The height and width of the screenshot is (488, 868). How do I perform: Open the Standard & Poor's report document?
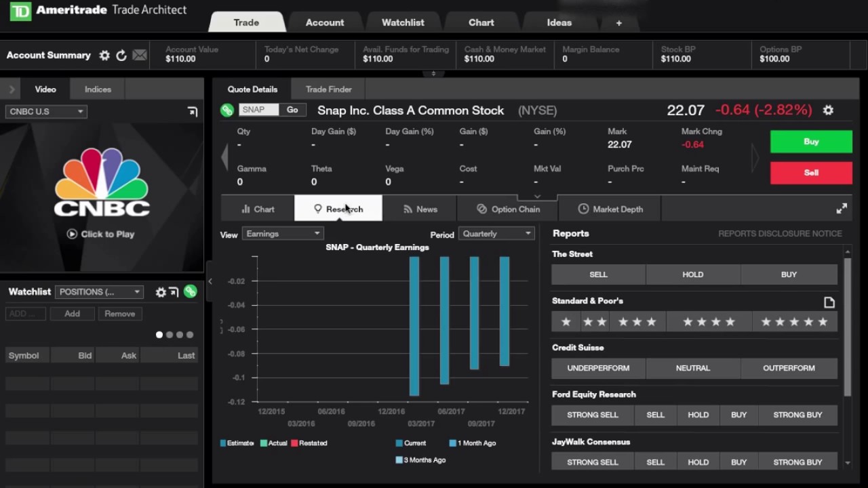(x=829, y=302)
